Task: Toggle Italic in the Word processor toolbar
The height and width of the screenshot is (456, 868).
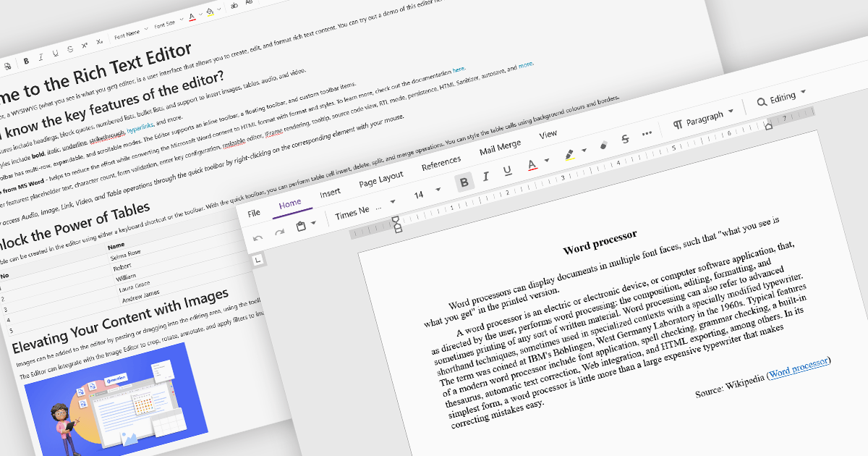Action: click(485, 176)
